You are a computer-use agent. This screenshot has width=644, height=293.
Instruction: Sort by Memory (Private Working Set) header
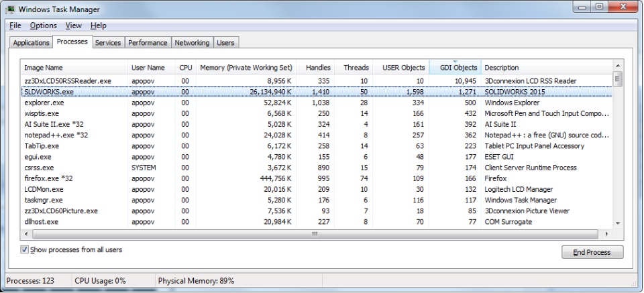(246, 68)
